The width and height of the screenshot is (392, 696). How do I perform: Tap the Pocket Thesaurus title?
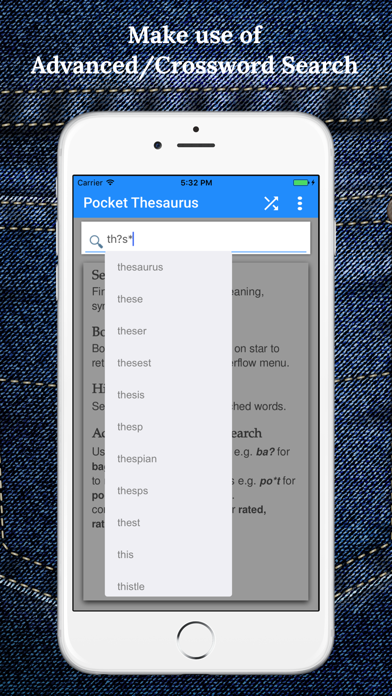141,203
